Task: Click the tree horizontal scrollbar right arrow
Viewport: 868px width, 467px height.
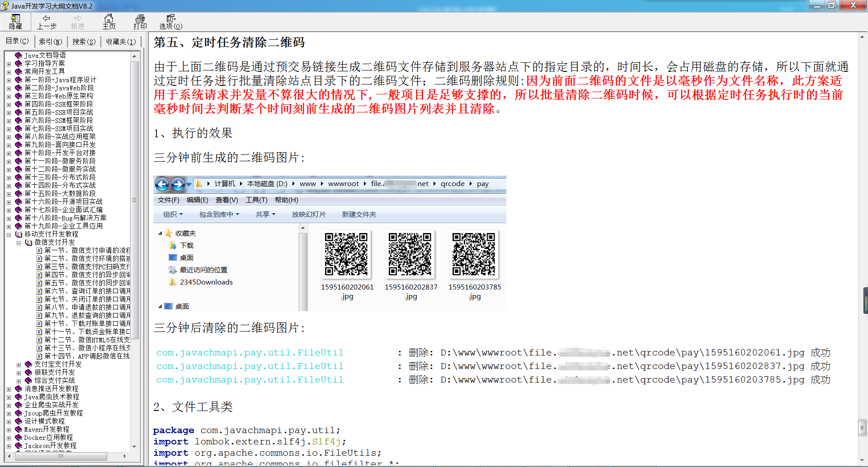Action: (x=125, y=456)
